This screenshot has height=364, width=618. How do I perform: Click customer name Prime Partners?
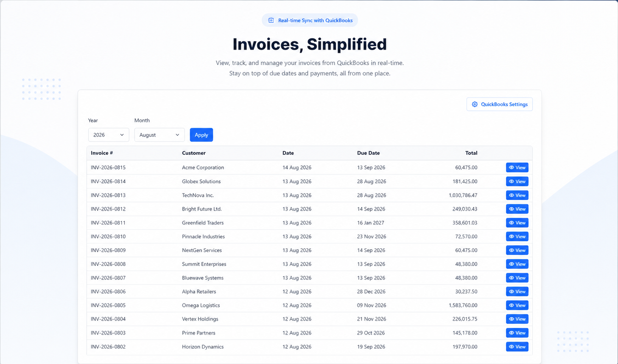click(x=199, y=333)
